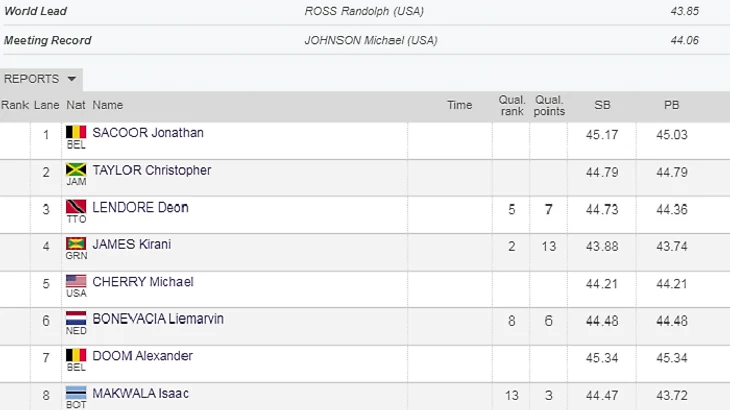Sort by the PB column header
This screenshot has height=410, width=730.
tap(671, 105)
